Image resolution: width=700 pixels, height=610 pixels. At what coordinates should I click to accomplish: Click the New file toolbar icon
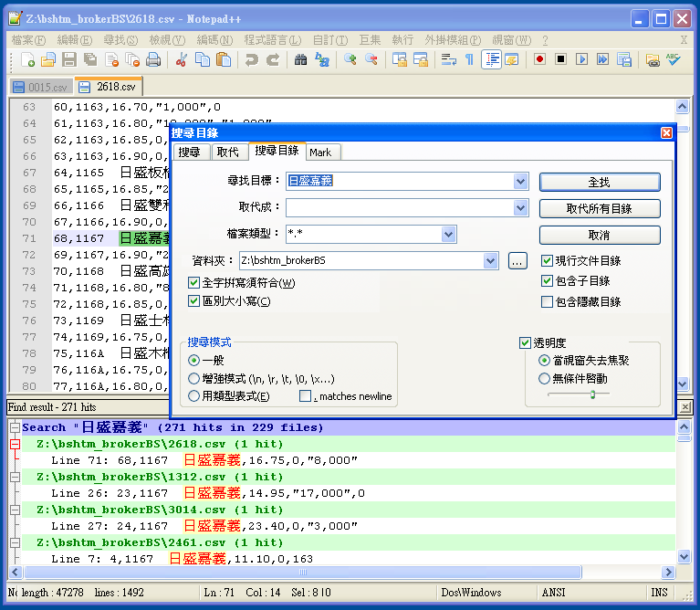[x=27, y=60]
